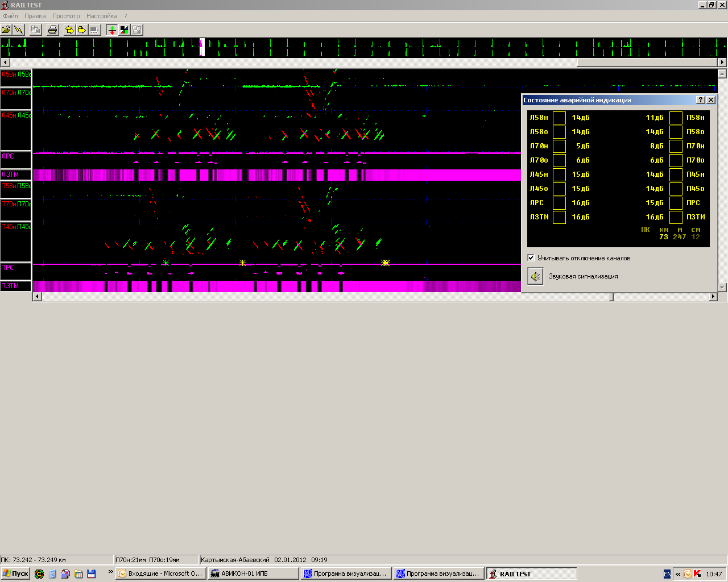
Task: Click right arrow of bottom horizontal scrollbar
Action: point(713,297)
